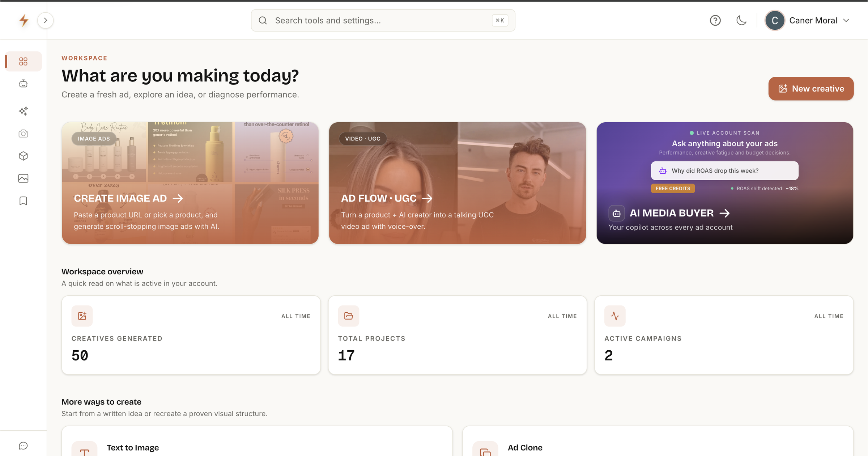Open the Create Image Ad card
Screen dimensions: 868x456
pos(190,183)
